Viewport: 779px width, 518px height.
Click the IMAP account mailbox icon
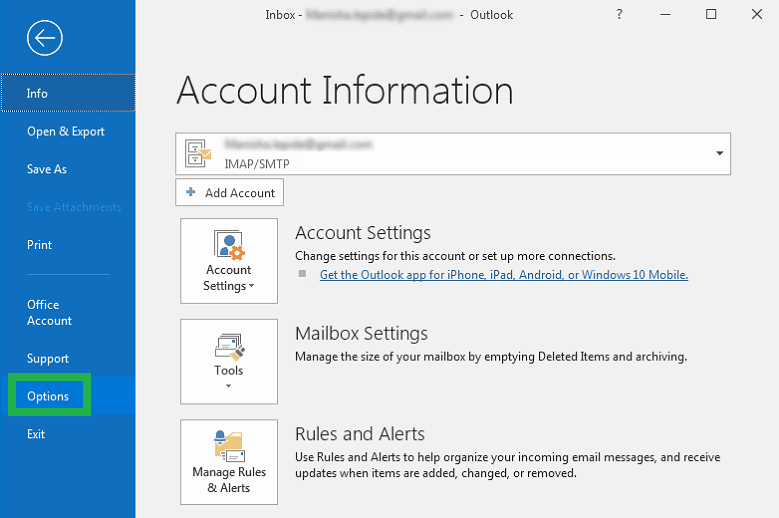point(198,153)
